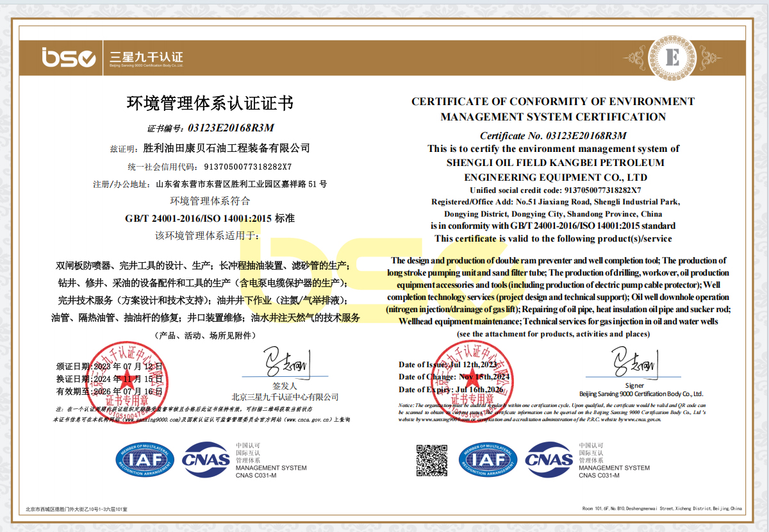Click the CNAS logo under the Chinese section
The image size is (769, 532).
click(206, 460)
